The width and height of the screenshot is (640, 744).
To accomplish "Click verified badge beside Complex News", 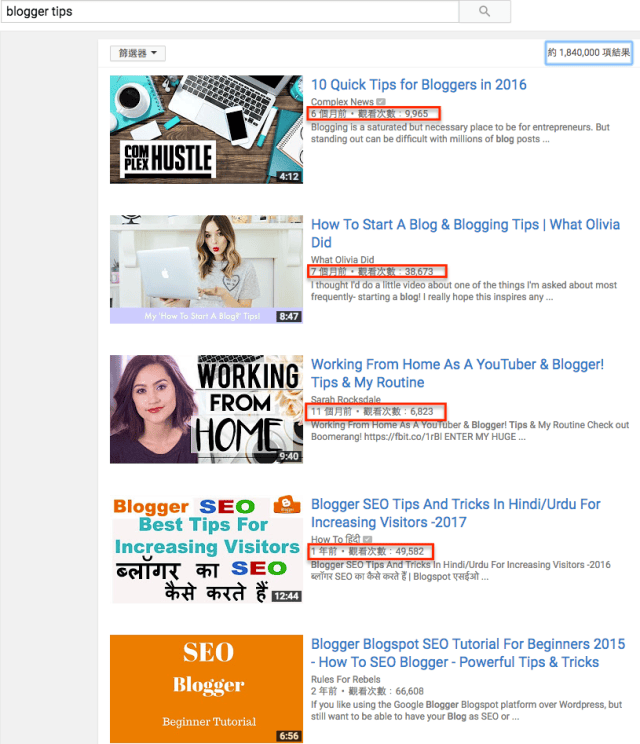I will (380, 102).
